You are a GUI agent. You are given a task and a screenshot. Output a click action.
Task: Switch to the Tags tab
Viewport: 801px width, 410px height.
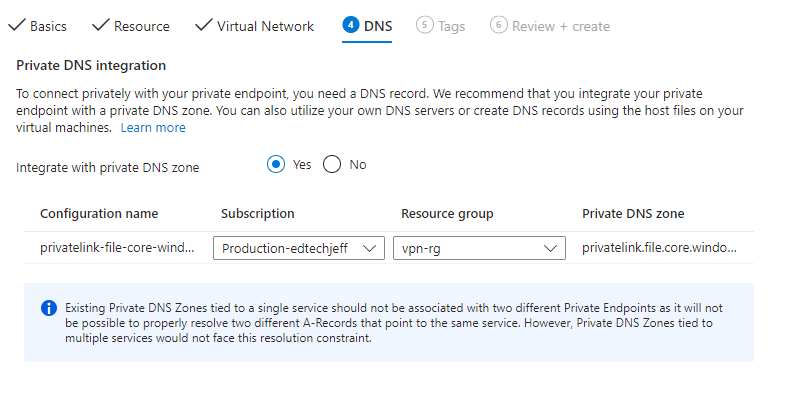click(x=451, y=26)
